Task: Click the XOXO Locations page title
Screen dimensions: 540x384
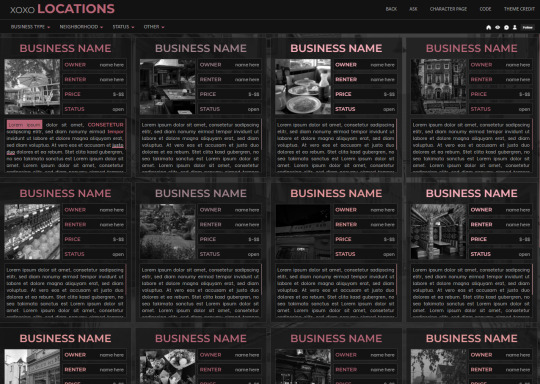Action: [62, 9]
